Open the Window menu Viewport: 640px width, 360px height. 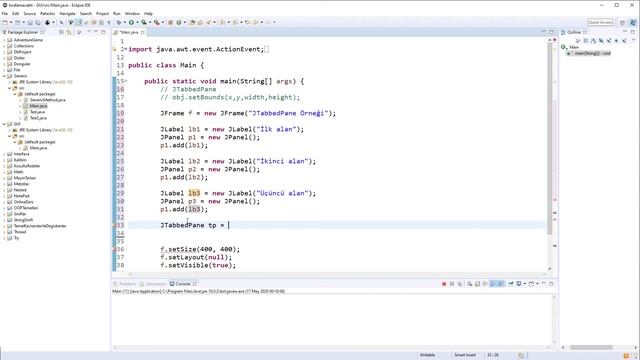[x=132, y=13]
